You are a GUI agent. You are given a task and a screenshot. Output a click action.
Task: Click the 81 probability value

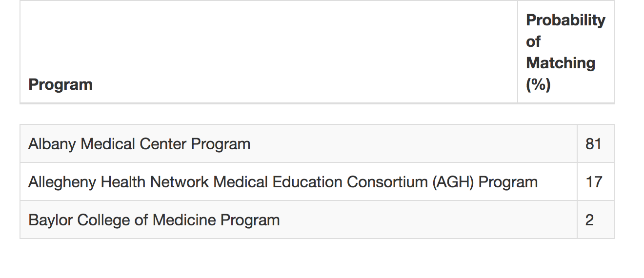click(x=593, y=144)
